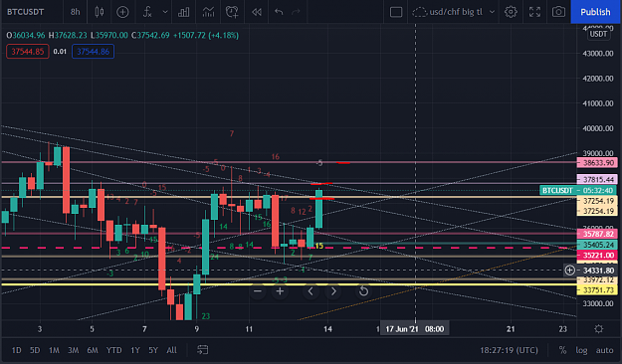The width and height of the screenshot is (622, 364).
Task: Open the go to date calendar icon
Action: [203, 350]
